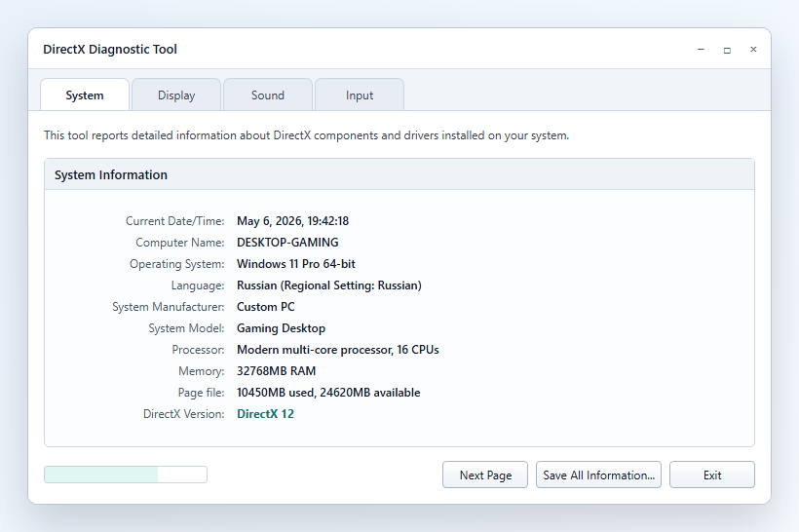
Task: Click the date value May 6, 2026, 19:42:18
Action: point(292,221)
